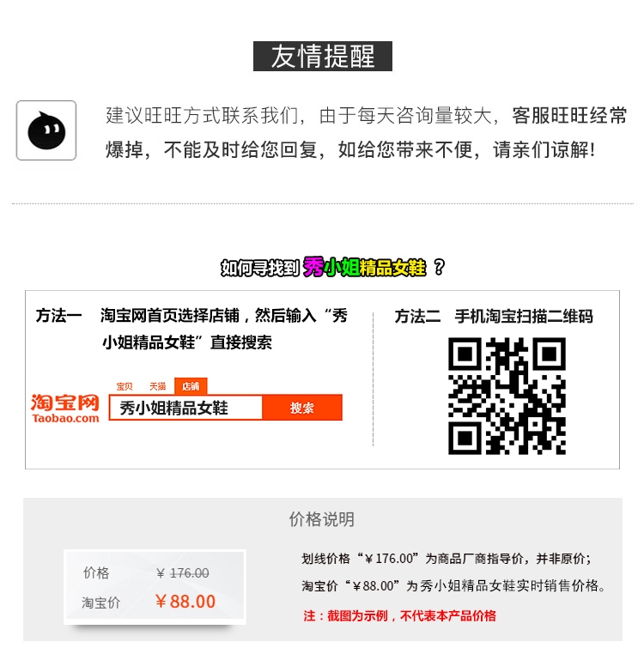Click the 方法一 heading
644x666 pixels.
pyautogui.click(x=58, y=316)
